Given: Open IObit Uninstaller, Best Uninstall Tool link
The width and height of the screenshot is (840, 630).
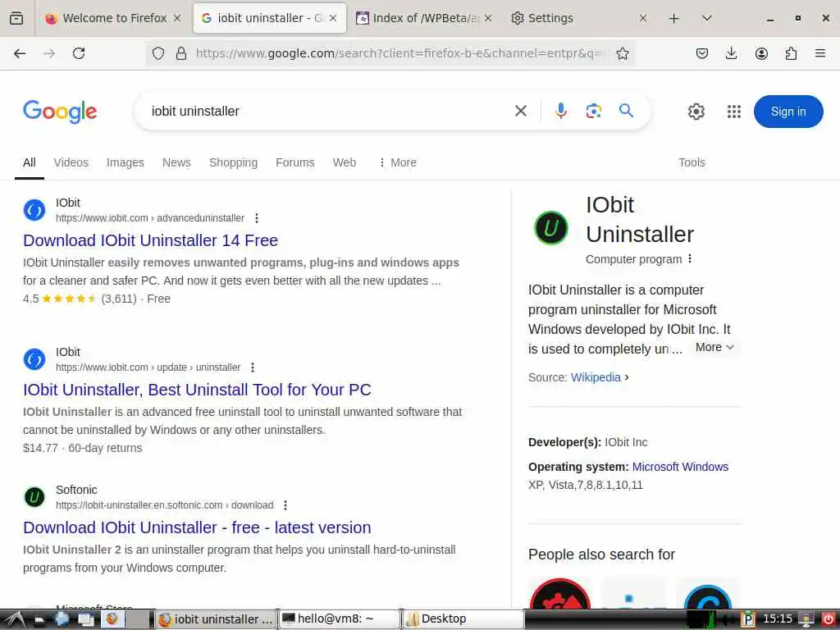Looking at the screenshot, I should coord(197,390).
